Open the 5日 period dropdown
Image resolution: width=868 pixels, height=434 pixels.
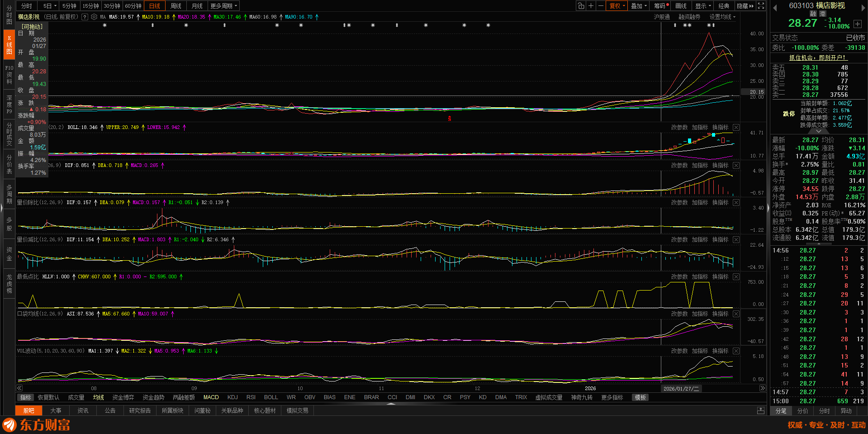pyautogui.click(x=50, y=6)
